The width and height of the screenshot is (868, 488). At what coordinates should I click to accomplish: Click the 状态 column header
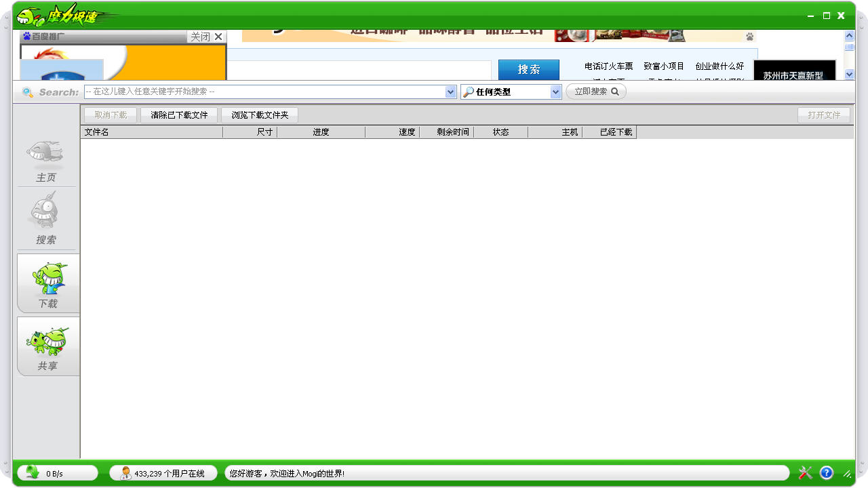pyautogui.click(x=500, y=132)
